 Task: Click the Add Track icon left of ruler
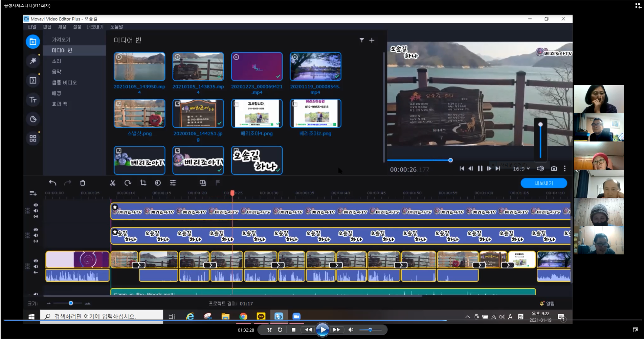coord(33,193)
